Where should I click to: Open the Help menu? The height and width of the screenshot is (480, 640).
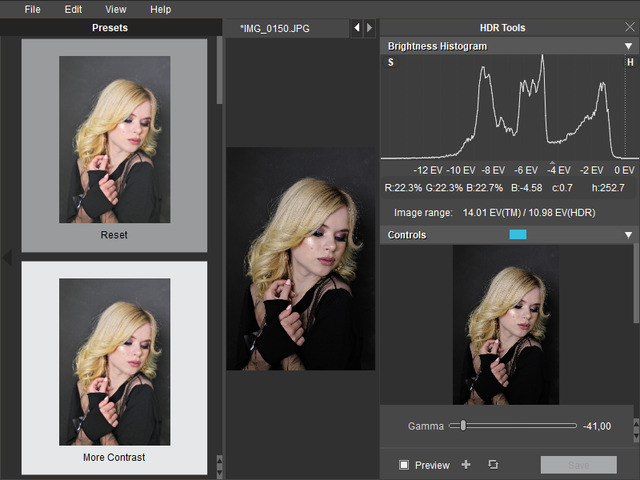pyautogui.click(x=160, y=9)
